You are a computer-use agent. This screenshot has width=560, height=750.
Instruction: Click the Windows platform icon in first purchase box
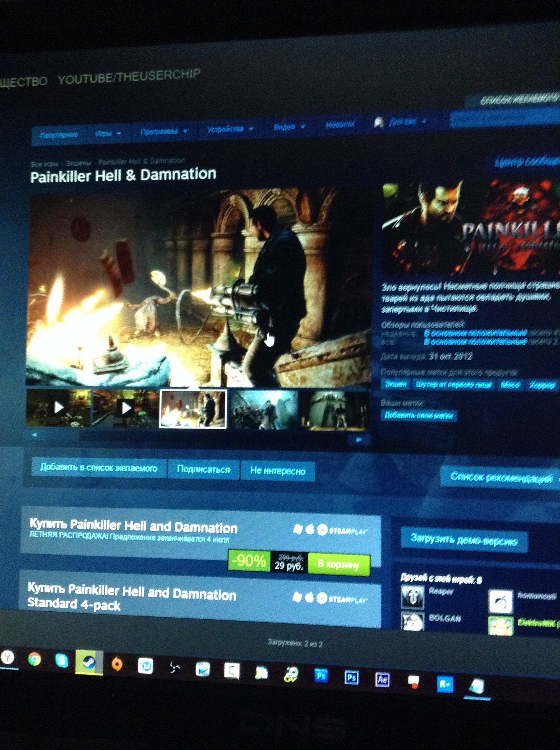297,529
